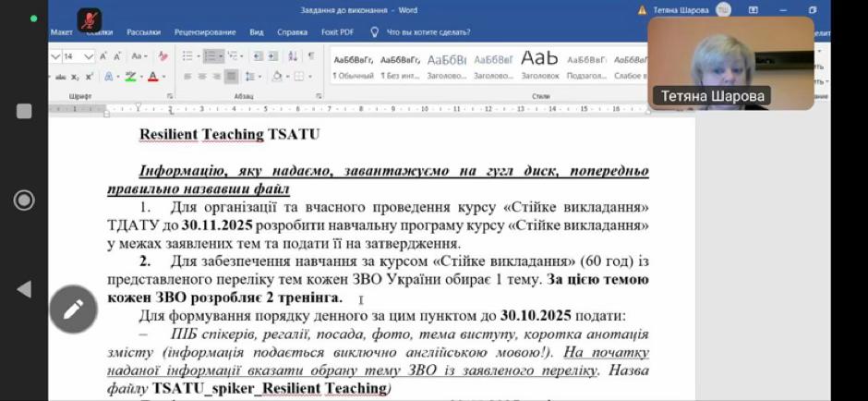868x401 pixels.
Task: Click the decrease indent icon
Action: 258,56
